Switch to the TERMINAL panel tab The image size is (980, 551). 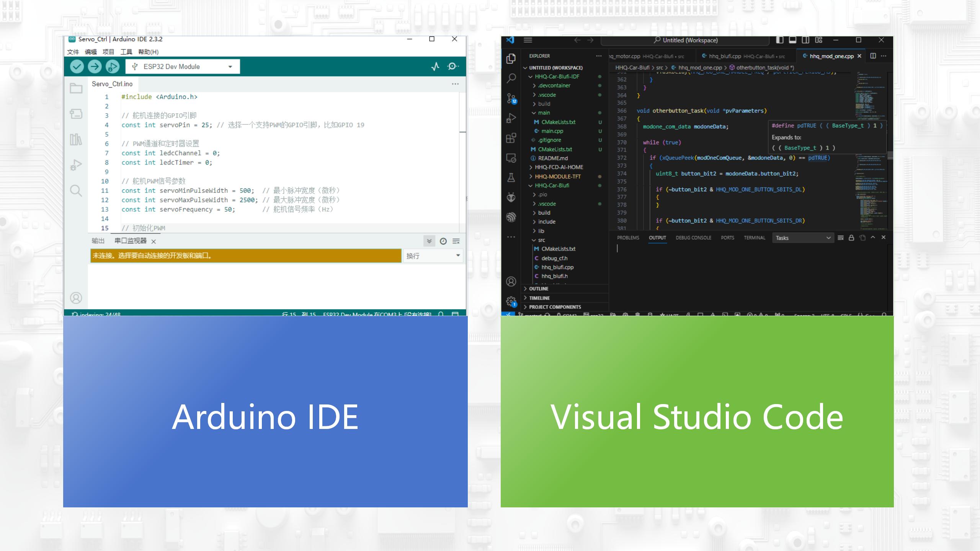pyautogui.click(x=755, y=238)
